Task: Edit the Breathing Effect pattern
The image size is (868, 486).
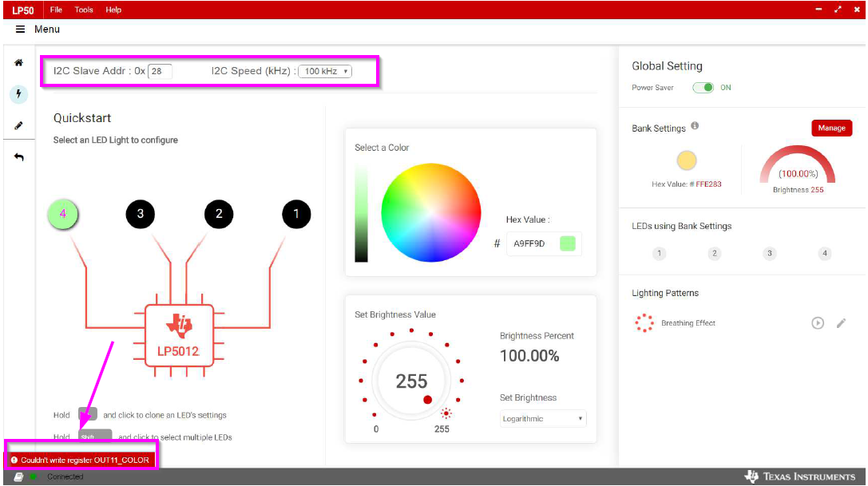Action: [x=841, y=323]
